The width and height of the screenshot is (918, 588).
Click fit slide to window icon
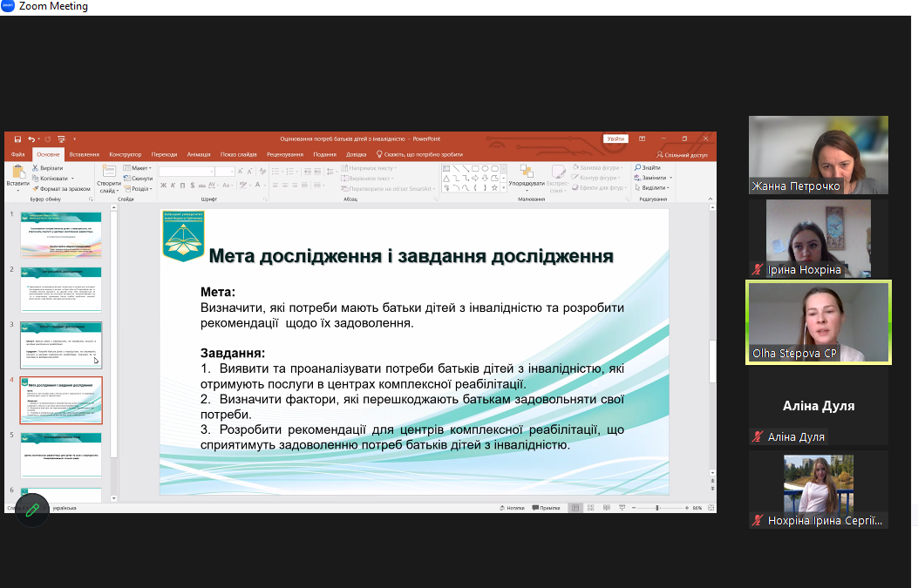point(711,508)
